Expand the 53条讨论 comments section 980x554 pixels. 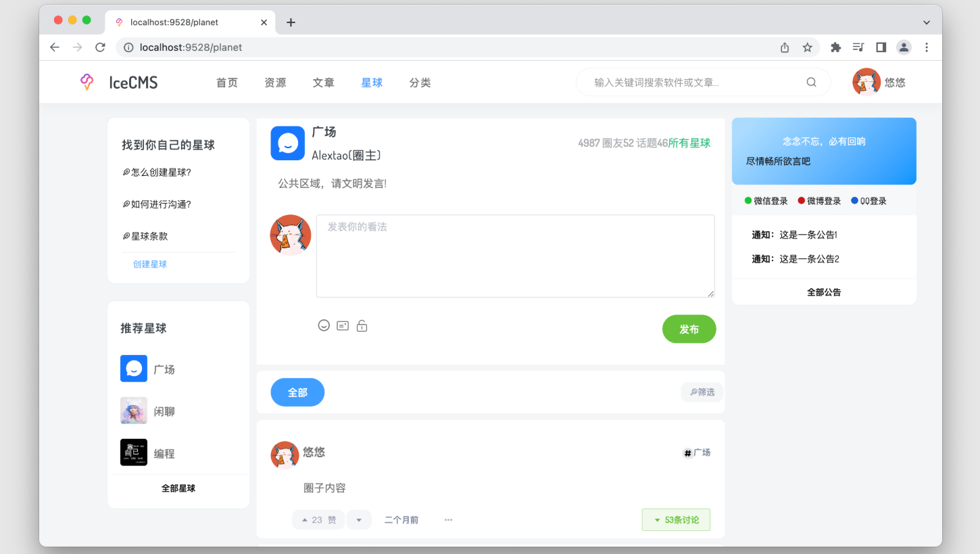point(676,520)
